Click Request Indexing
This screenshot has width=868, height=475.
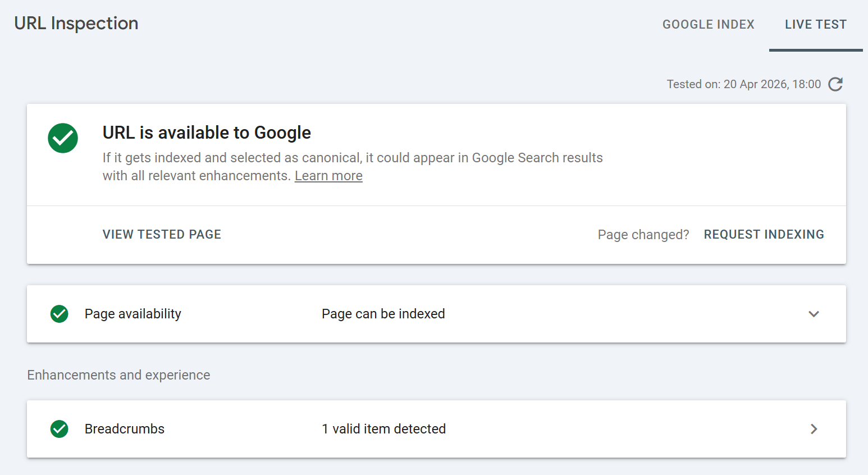click(764, 235)
